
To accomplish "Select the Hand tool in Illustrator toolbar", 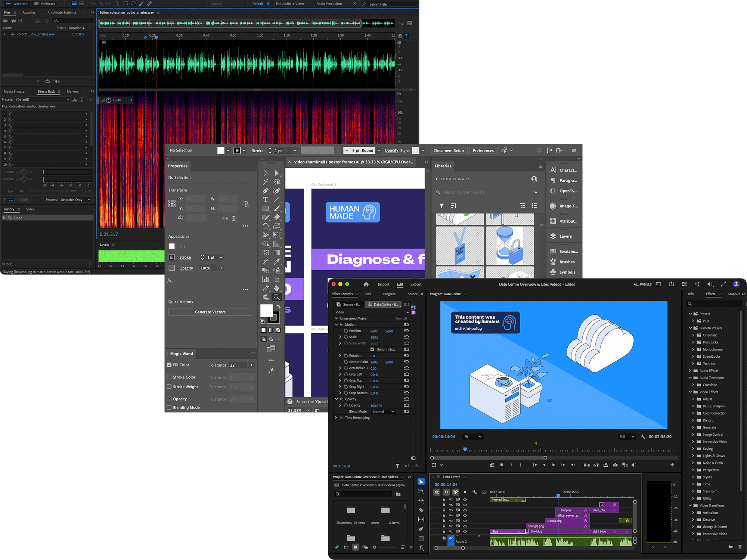I will [277, 288].
